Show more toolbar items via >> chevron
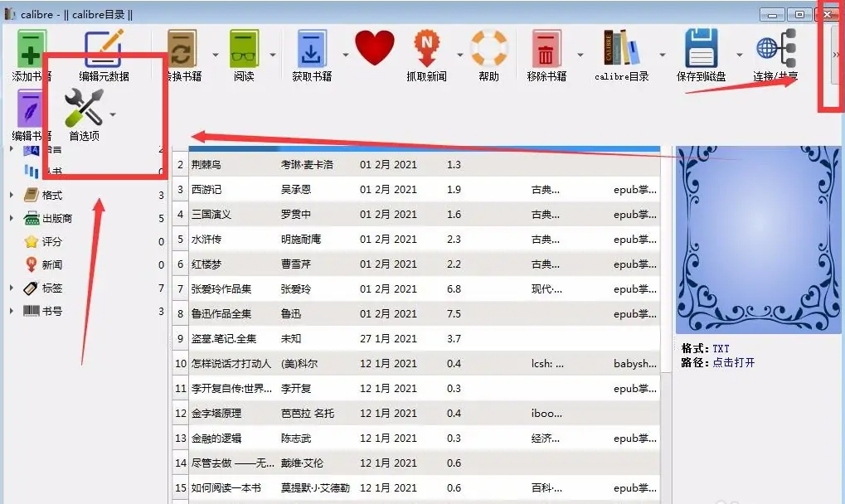Image resolution: width=845 pixels, height=504 pixels. [835, 55]
